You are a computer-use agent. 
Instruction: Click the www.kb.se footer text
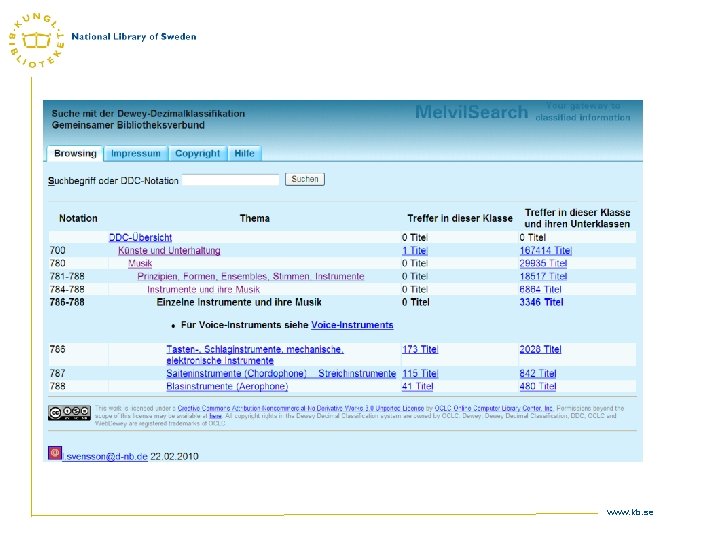point(630,512)
